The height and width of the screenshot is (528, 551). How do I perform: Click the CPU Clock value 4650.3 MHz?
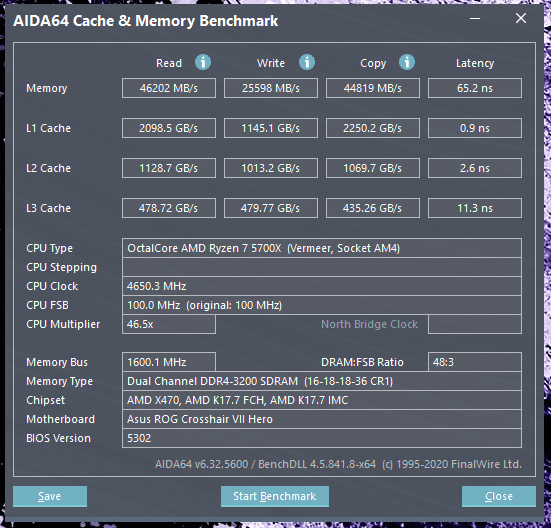pyautogui.click(x=322, y=286)
